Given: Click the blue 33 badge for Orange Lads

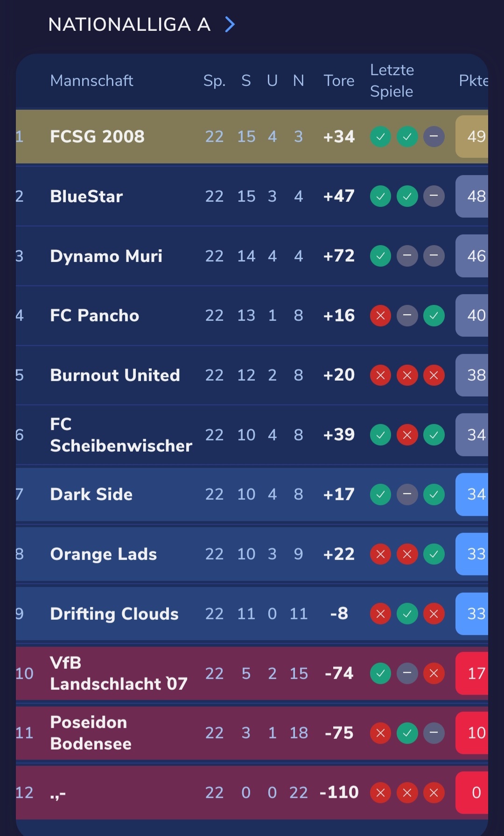Looking at the screenshot, I should tap(472, 554).
